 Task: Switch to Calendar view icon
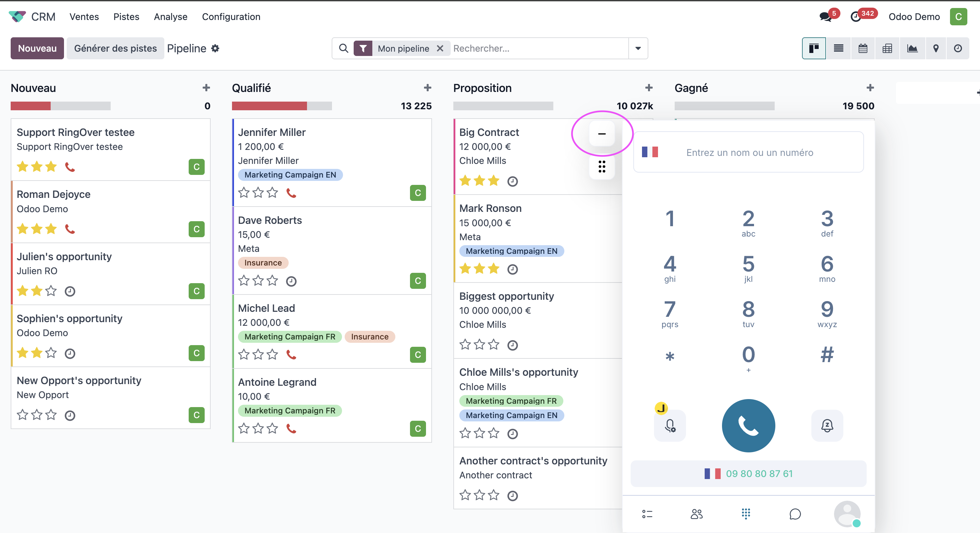tap(863, 48)
